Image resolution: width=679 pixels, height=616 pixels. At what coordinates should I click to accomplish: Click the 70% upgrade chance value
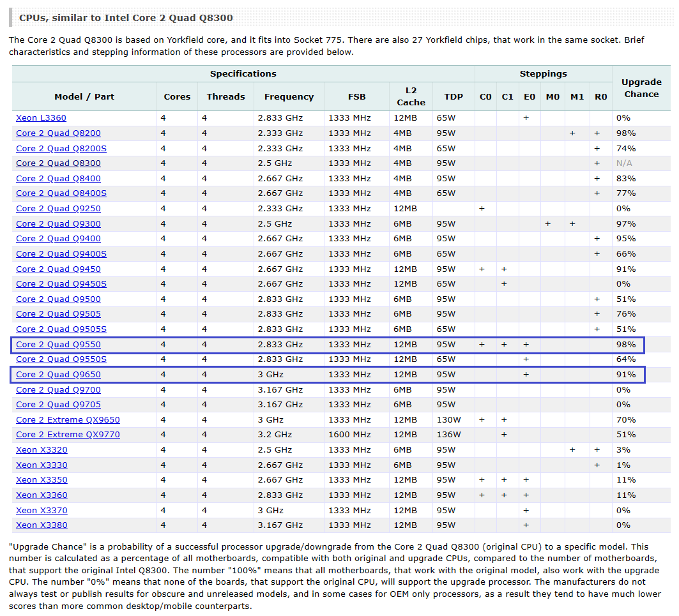tap(626, 420)
